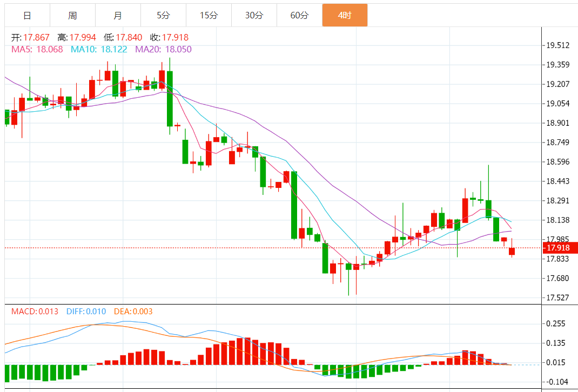Click the DIFF:0.010 indicator label

(x=86, y=312)
